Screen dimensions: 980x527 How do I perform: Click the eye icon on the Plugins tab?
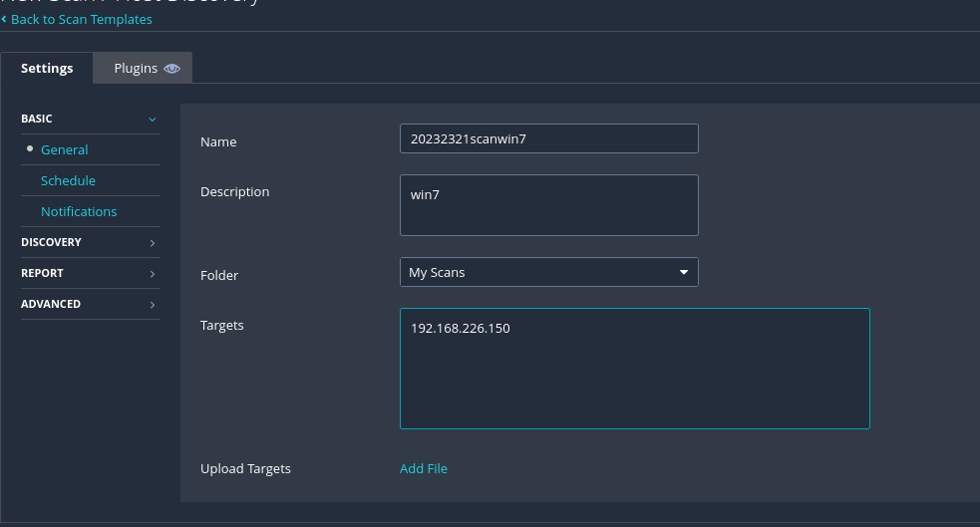172,69
